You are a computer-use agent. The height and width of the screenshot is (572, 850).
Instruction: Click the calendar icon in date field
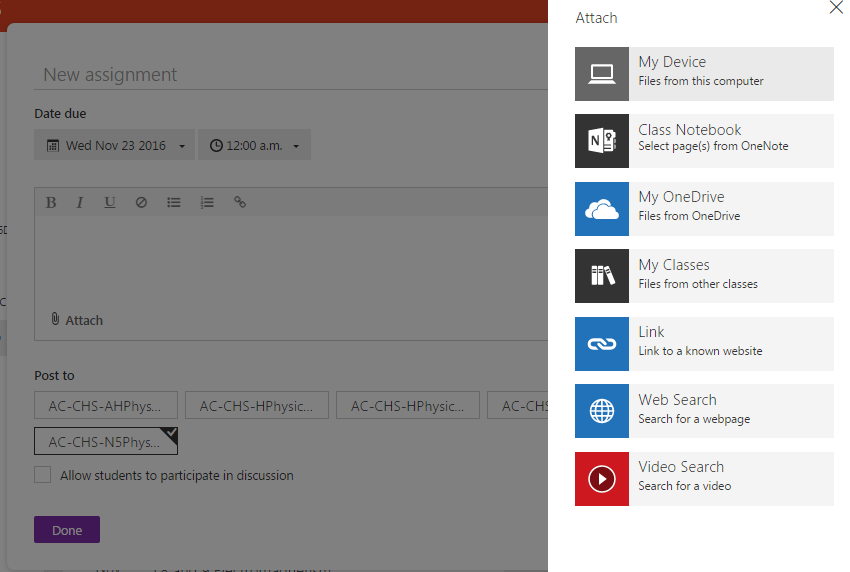pyautogui.click(x=53, y=145)
